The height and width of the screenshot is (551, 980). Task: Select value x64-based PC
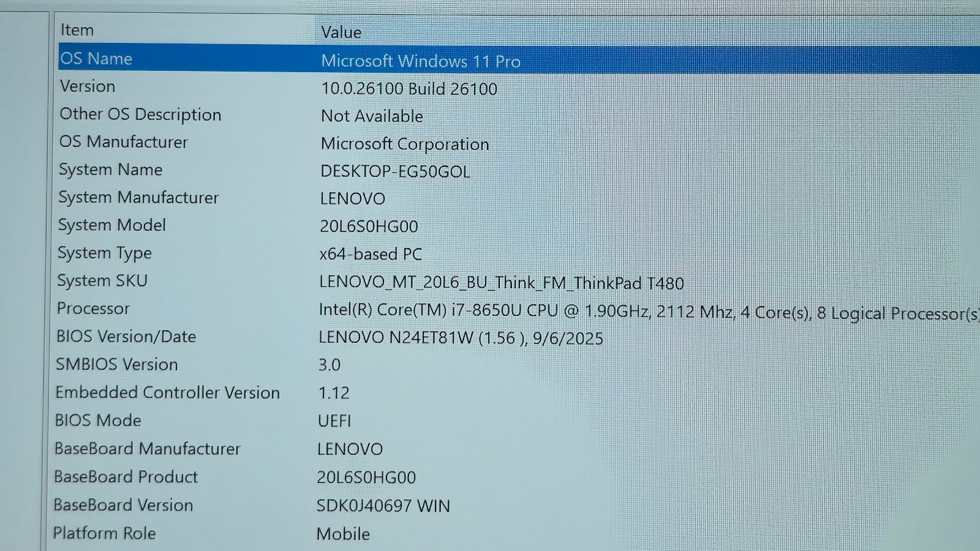point(371,254)
